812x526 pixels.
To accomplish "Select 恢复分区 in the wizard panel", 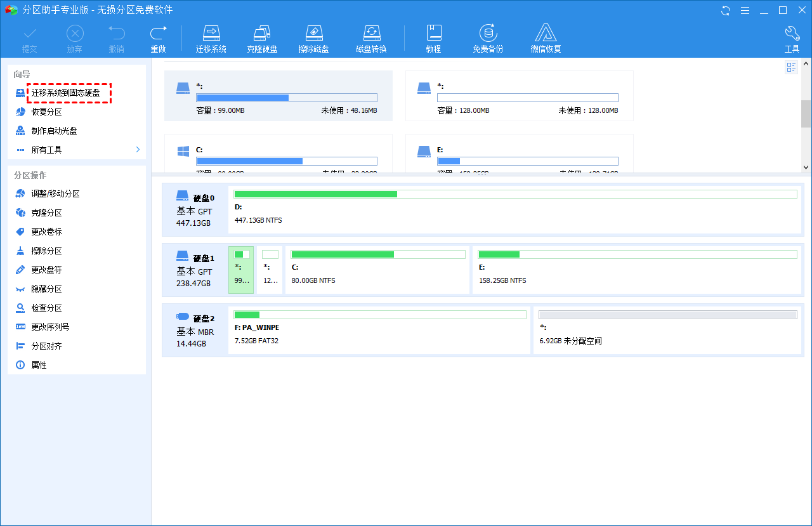I will click(47, 112).
